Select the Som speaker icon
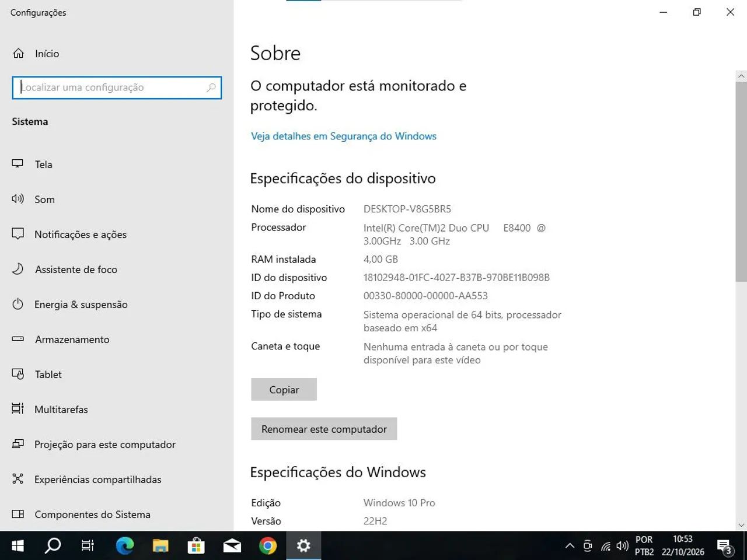The width and height of the screenshot is (747, 560). point(18,199)
